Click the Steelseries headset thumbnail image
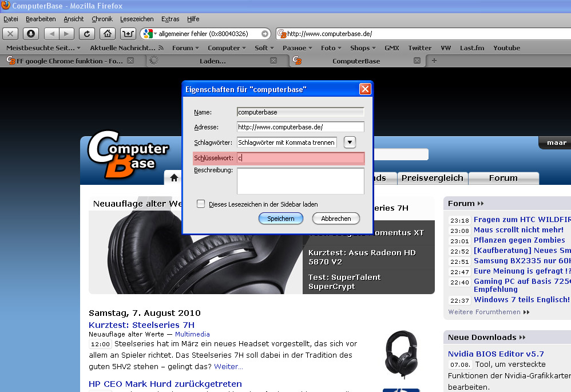 click(402, 354)
